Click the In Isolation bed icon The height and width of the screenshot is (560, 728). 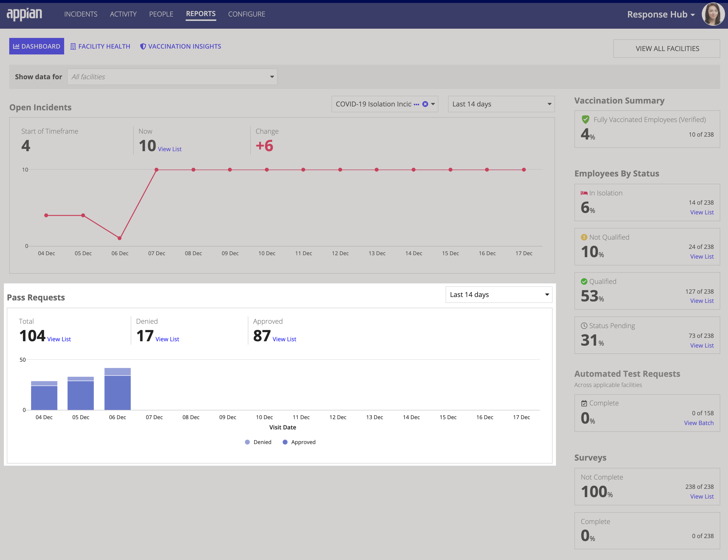coord(584,193)
